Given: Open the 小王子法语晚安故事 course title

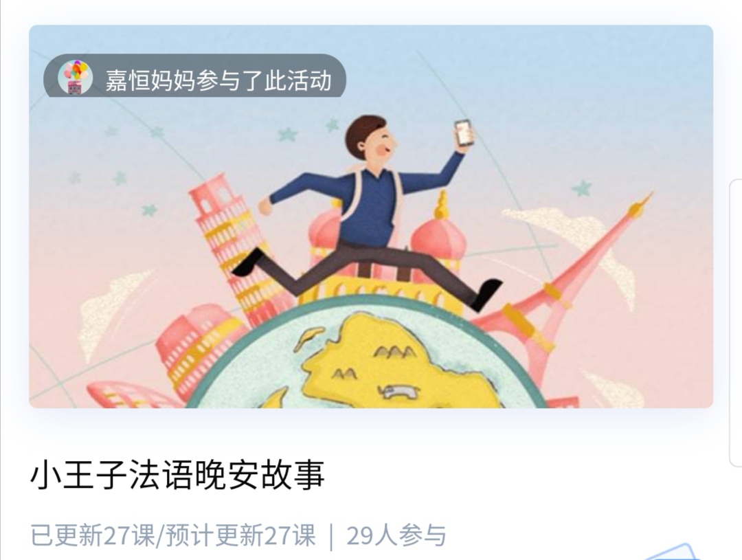Looking at the screenshot, I should pyautogui.click(x=177, y=475).
